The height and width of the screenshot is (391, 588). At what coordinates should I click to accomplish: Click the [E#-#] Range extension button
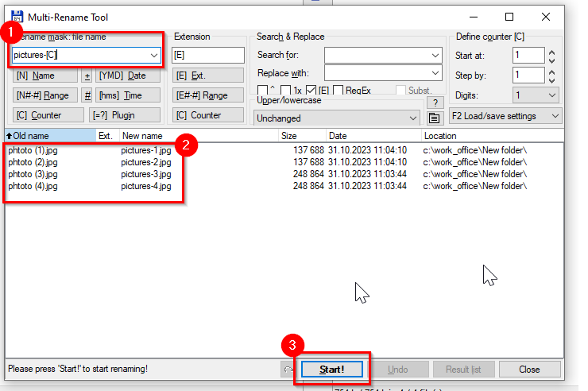(x=208, y=95)
